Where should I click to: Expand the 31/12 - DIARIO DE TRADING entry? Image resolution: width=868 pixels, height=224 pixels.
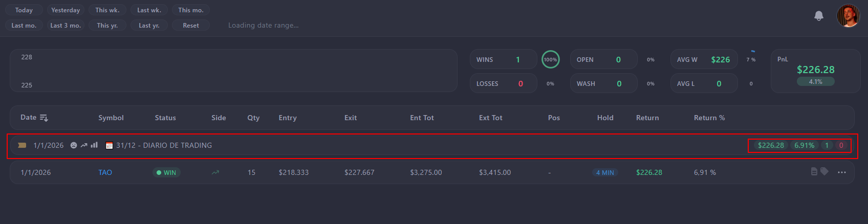point(164,145)
